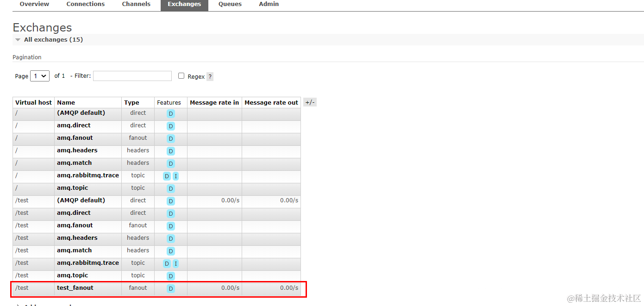The width and height of the screenshot is (644, 306).
Task: Select the Exchanges tab
Action: click(x=184, y=4)
